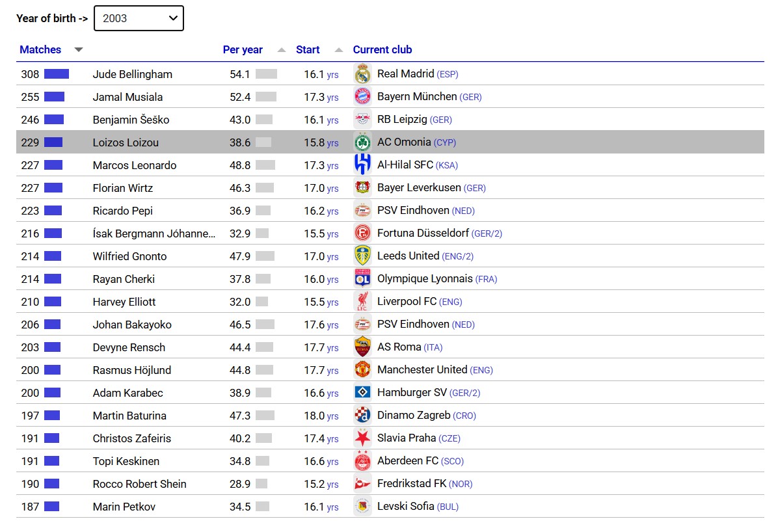Click the Real Madrid crest icon
Screen dimensions: 778x532
point(363,74)
